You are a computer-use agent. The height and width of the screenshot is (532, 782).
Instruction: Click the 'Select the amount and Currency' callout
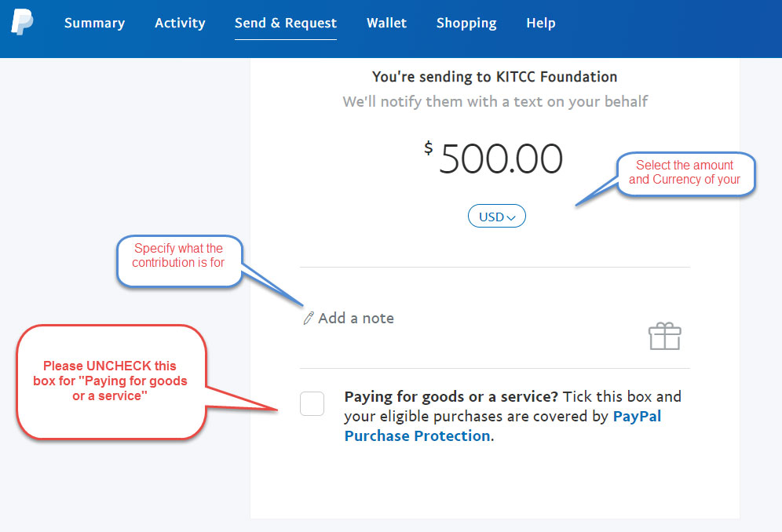685,173
